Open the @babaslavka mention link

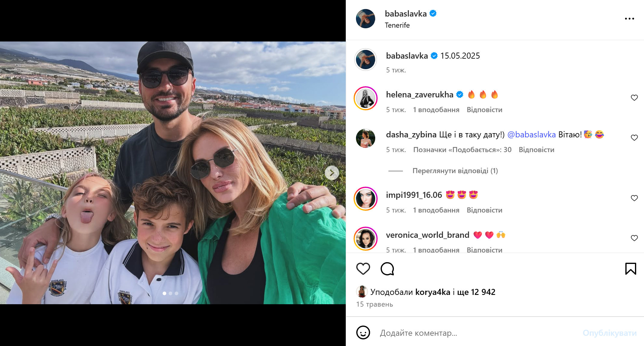[531, 134]
